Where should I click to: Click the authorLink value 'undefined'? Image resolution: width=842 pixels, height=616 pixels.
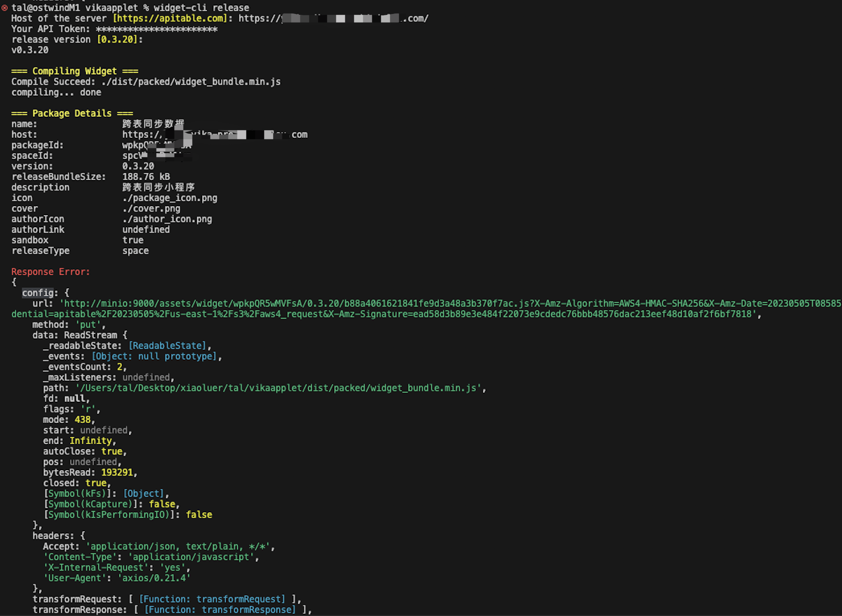pos(146,230)
